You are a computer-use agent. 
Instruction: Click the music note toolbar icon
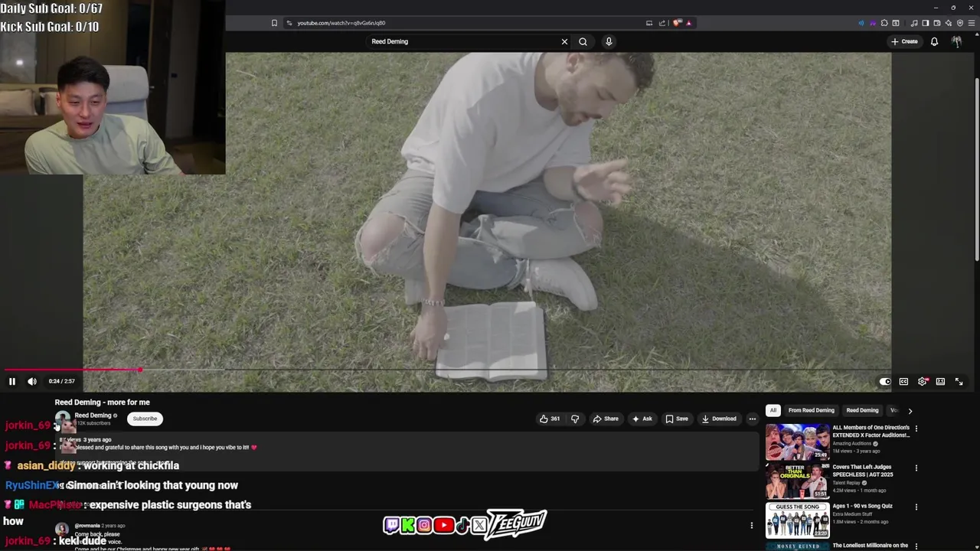[x=914, y=23]
